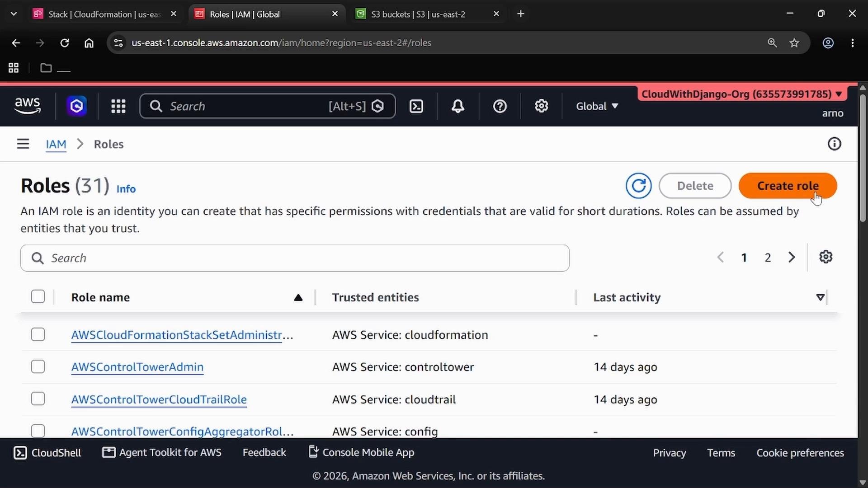This screenshot has height=488, width=868.
Task: Focus the roles Search filter field
Action: (295, 258)
